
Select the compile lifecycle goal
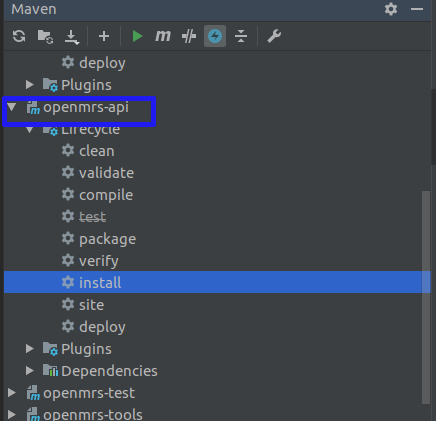106,195
